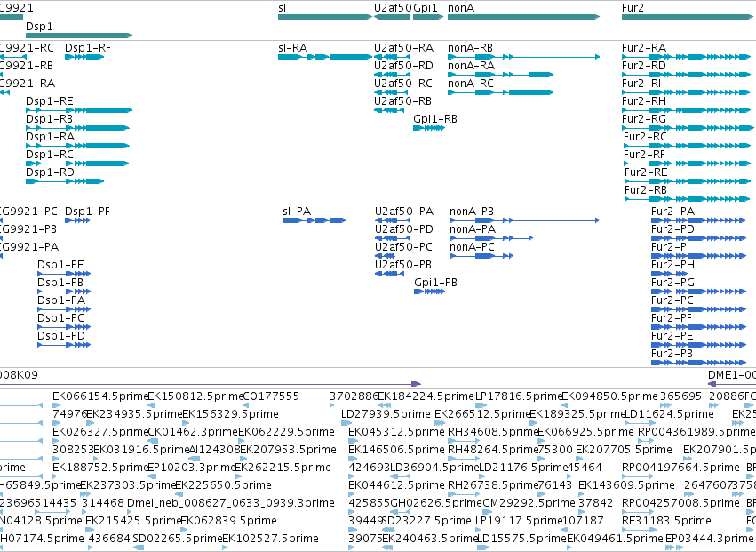
Task: Select the nonA-PA protein label
Action: pyautogui.click(x=473, y=228)
